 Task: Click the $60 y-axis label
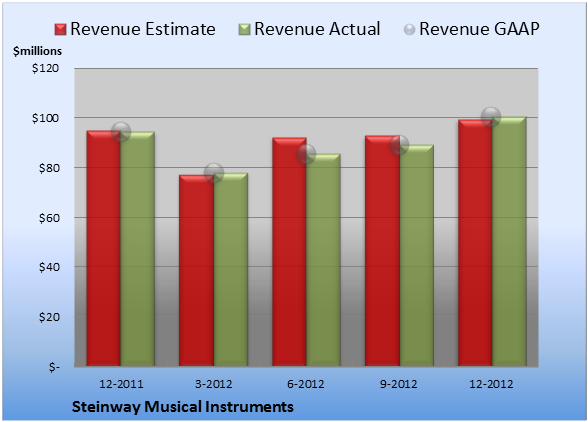click(x=49, y=218)
